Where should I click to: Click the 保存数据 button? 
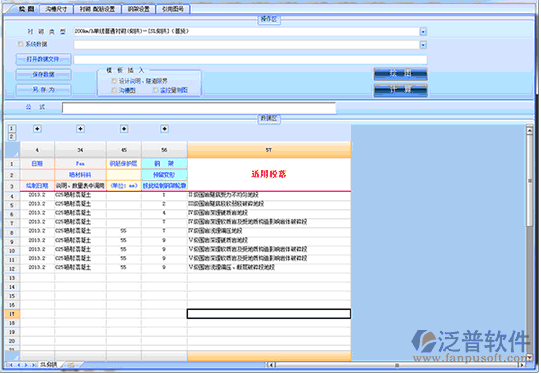tap(43, 74)
